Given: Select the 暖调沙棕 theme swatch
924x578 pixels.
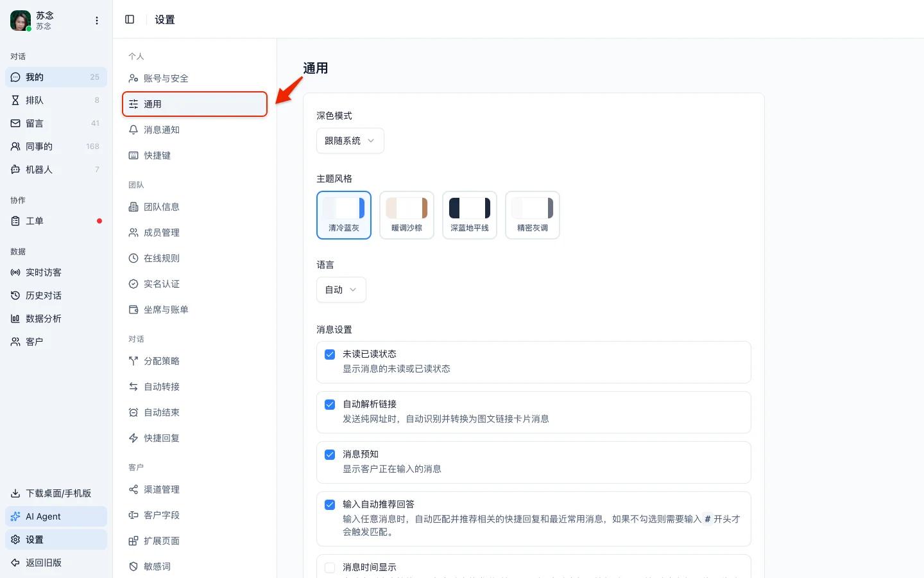Looking at the screenshot, I should coord(407,215).
